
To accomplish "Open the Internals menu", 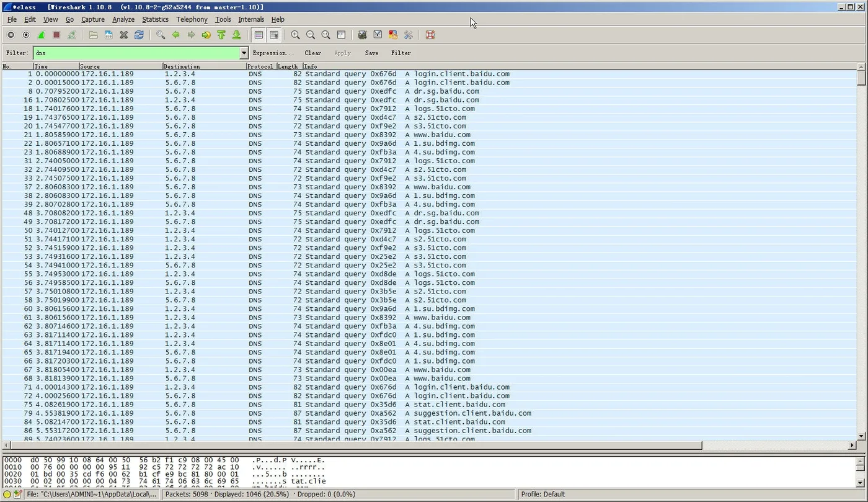I will (x=251, y=19).
